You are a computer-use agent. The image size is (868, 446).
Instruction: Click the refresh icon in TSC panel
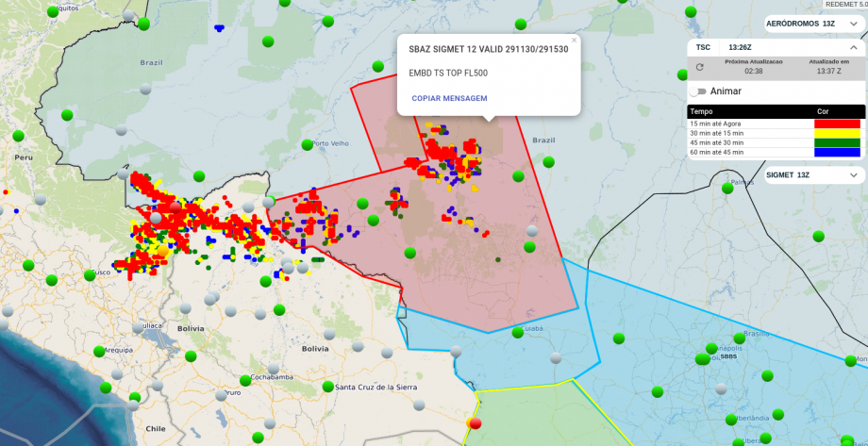(699, 67)
